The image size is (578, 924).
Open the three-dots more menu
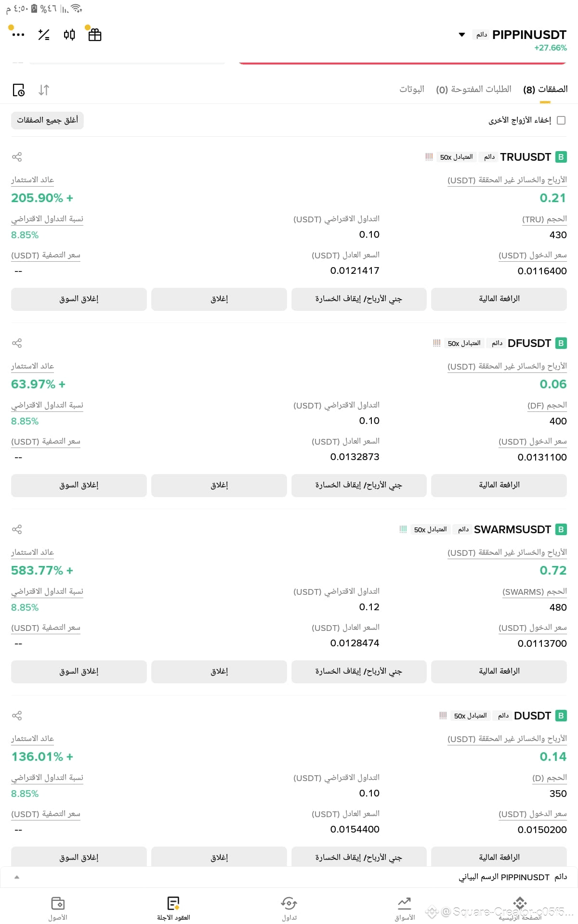pyautogui.click(x=18, y=35)
